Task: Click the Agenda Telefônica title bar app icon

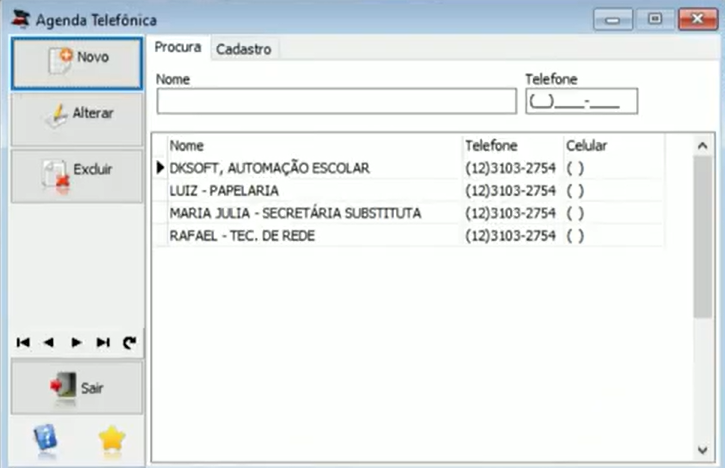Action: pos(21,19)
